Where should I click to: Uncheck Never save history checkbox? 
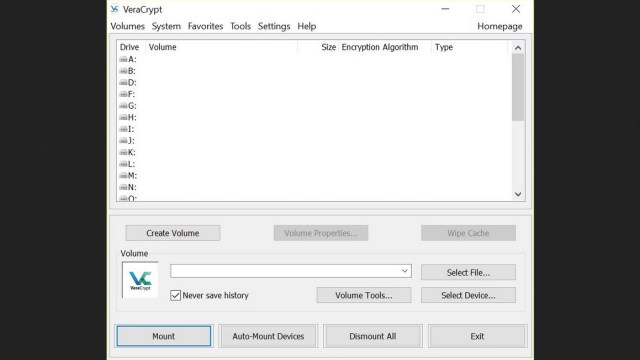point(176,295)
